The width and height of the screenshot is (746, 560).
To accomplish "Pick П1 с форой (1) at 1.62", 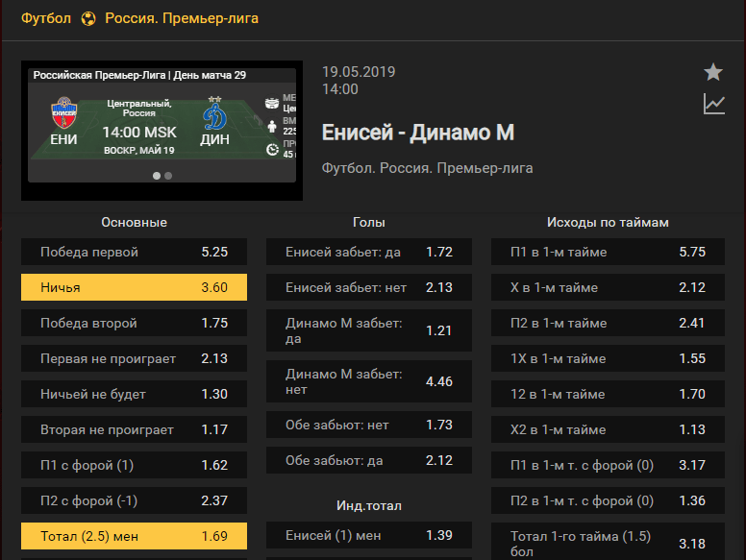I will click(x=135, y=465).
